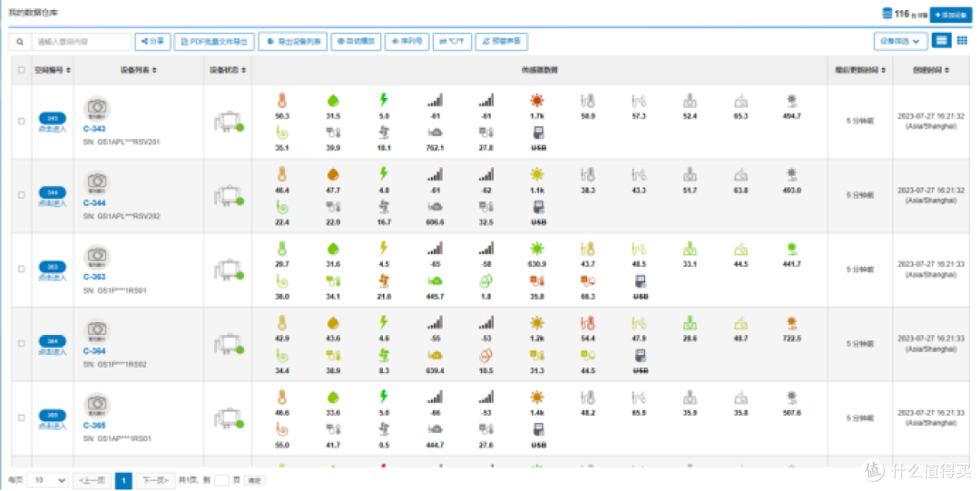Open device link C-343

pos(94,129)
